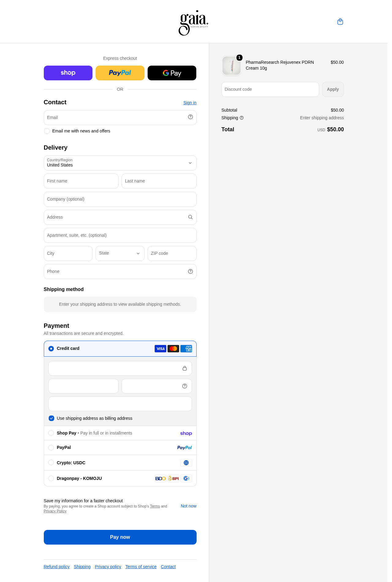Viewport: 392px width, 582px height.
Task: Click the Discount code field
Action: [x=270, y=89]
